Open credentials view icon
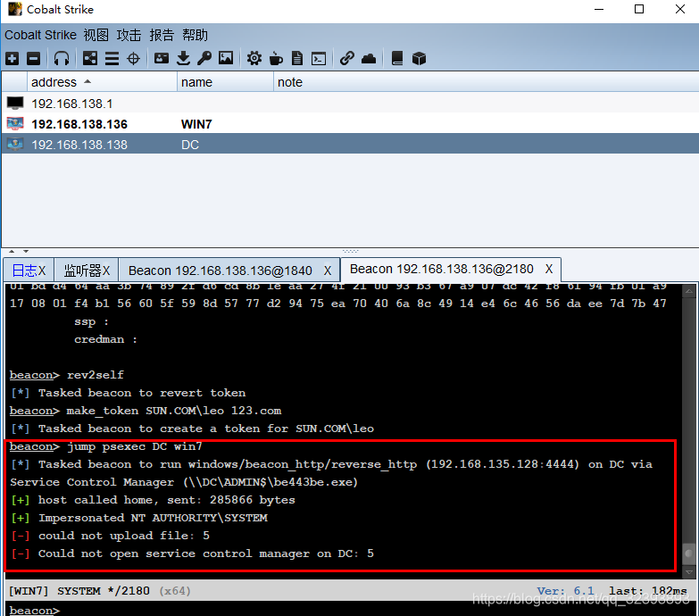Screen dimensions: 699x616 click(x=162, y=58)
